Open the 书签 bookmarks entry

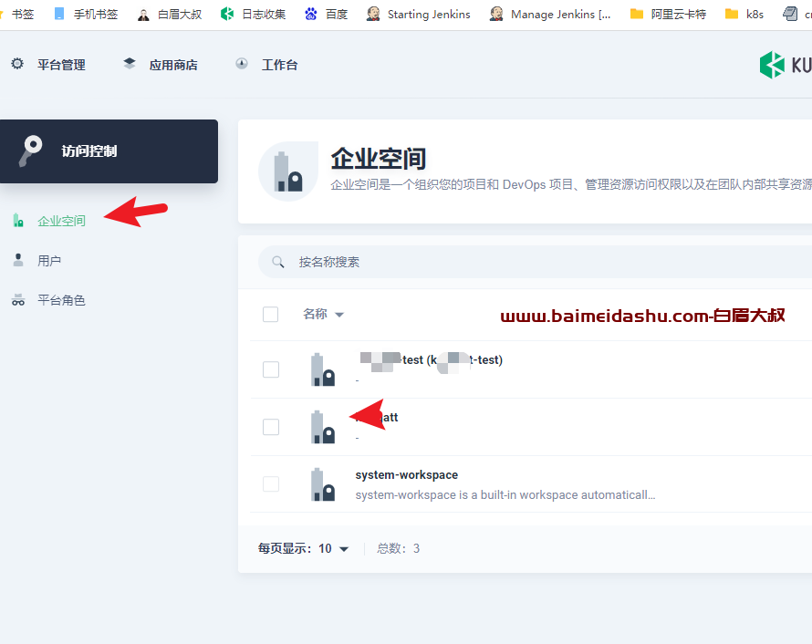point(23,14)
